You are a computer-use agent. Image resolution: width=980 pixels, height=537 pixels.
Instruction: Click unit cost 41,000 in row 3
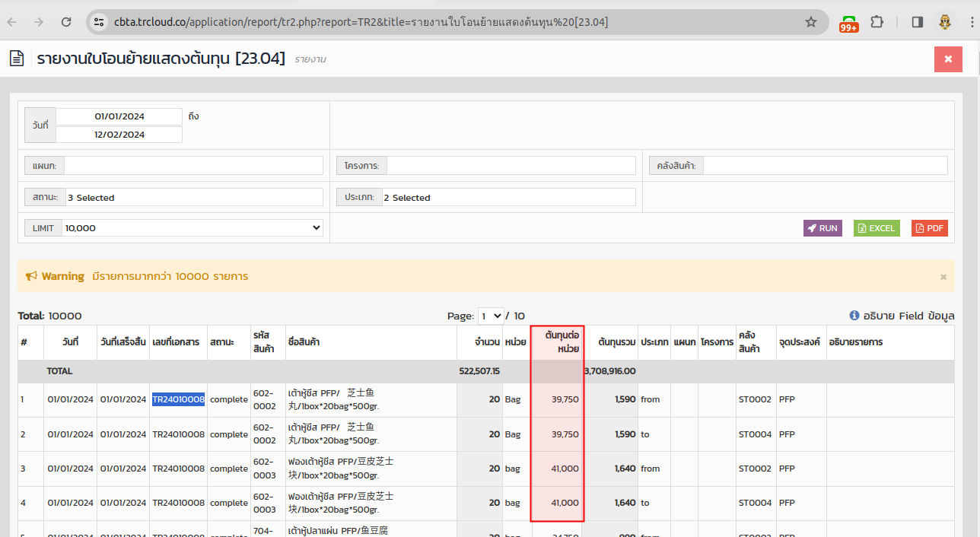[565, 469]
